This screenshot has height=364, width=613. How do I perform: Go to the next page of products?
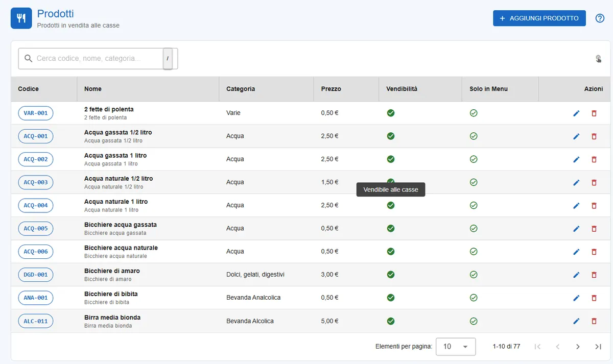(x=578, y=347)
